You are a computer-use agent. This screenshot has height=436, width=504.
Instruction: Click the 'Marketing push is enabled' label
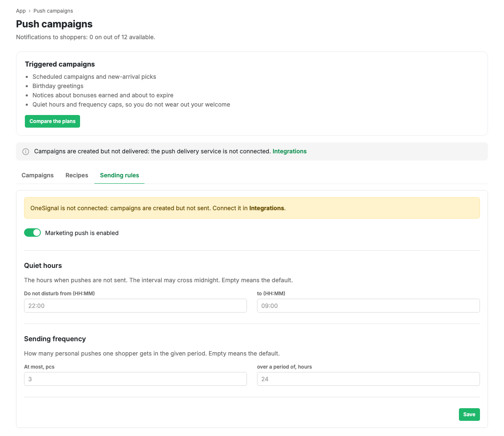click(x=82, y=233)
